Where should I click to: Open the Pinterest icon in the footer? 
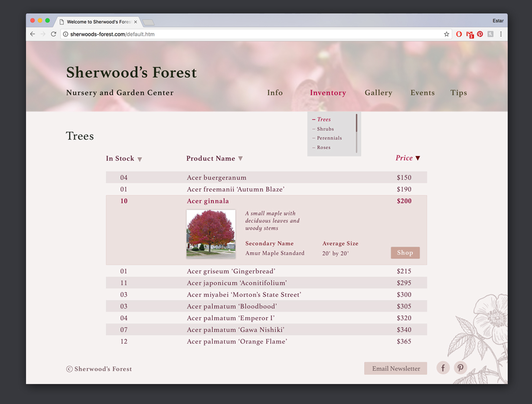pos(460,368)
